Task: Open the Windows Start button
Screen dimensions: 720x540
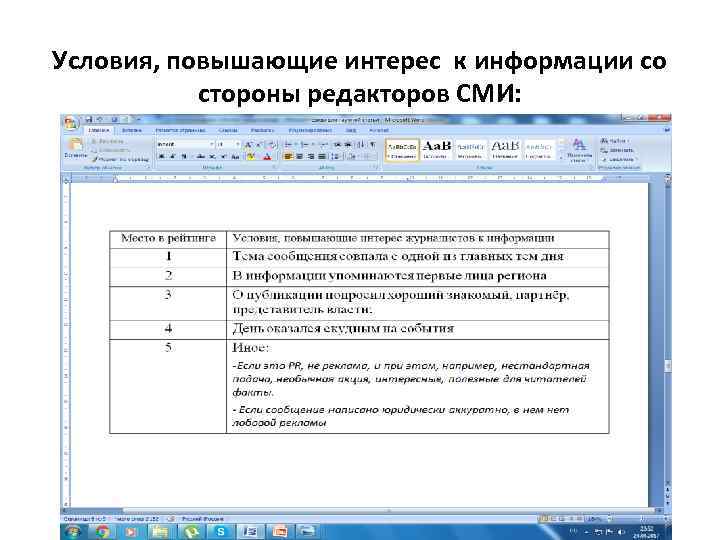Action: [73, 532]
